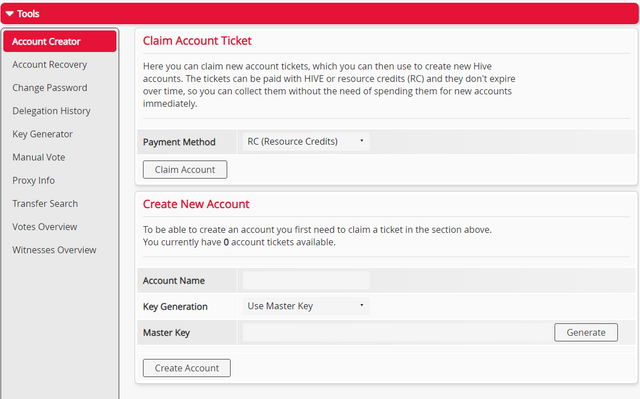Open Account Recovery tool
This screenshot has height=399, width=640.
(50, 64)
